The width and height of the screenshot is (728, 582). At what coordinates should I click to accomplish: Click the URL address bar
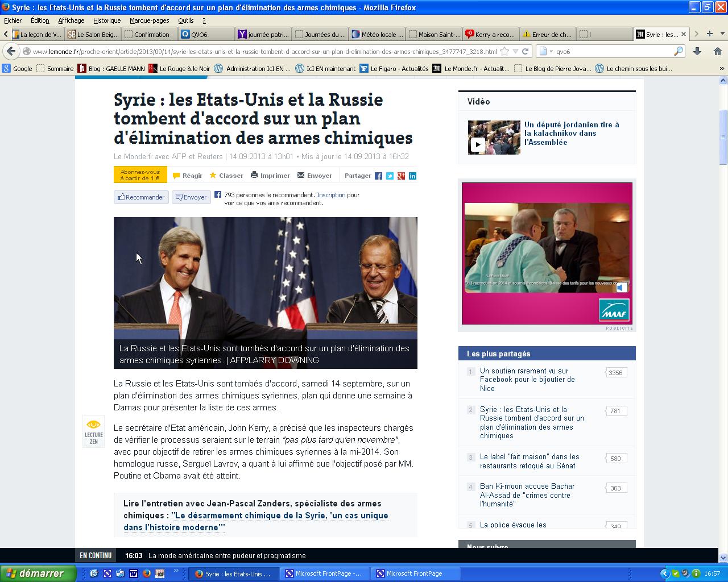[x=264, y=51]
